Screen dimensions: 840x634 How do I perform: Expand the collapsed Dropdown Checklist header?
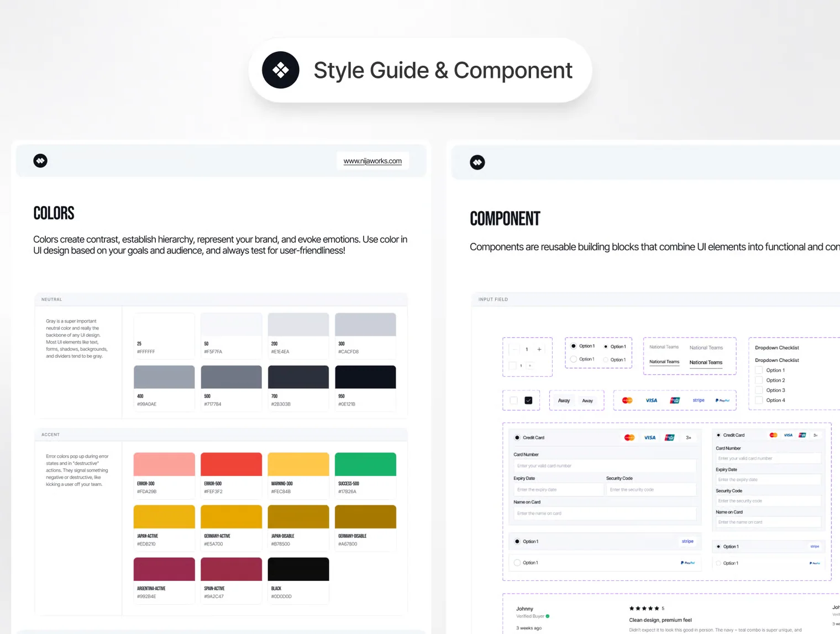[777, 348]
